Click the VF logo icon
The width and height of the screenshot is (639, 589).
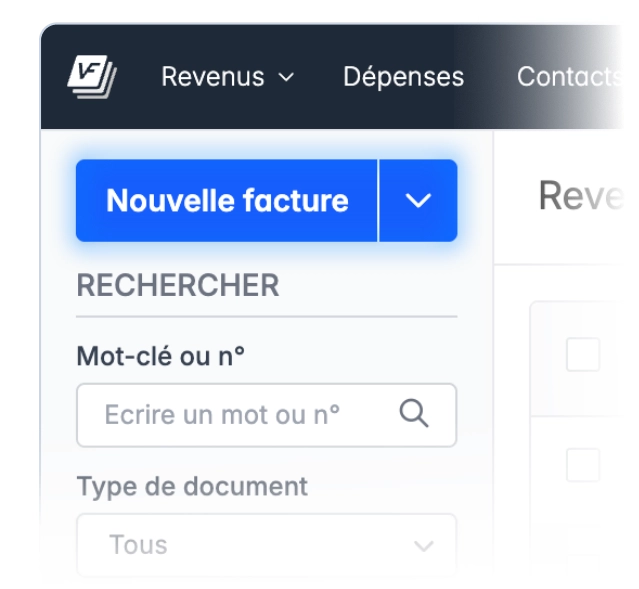point(93,76)
